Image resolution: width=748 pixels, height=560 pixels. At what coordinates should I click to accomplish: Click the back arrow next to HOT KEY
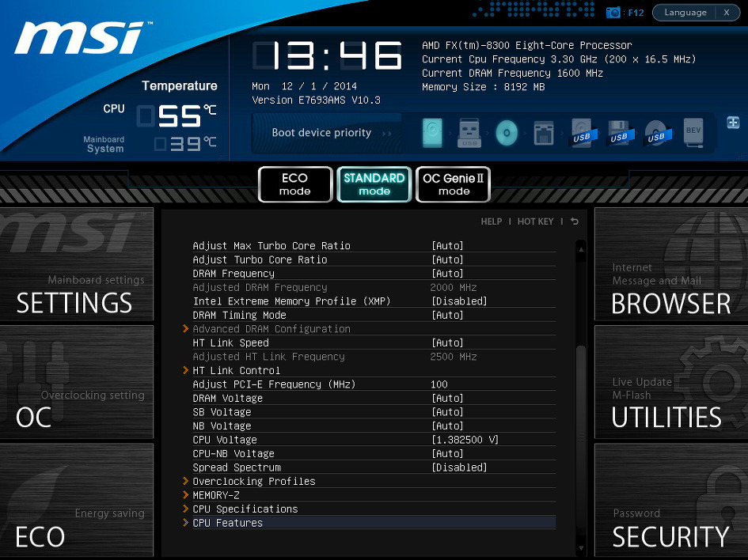[x=575, y=221]
